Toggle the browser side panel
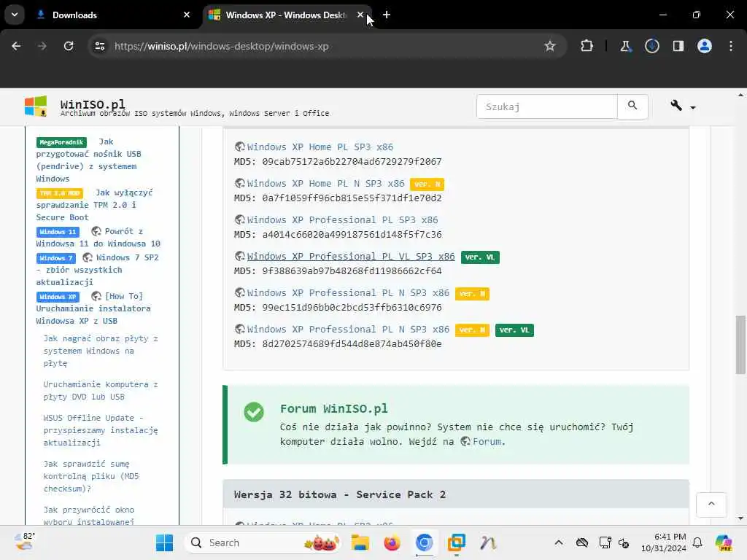The width and height of the screenshot is (747, 560). (678, 46)
